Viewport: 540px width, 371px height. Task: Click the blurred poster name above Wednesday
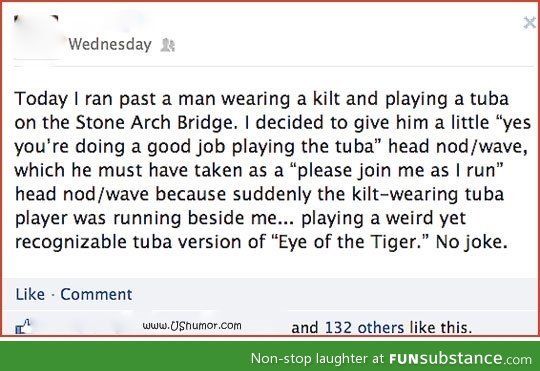107,24
